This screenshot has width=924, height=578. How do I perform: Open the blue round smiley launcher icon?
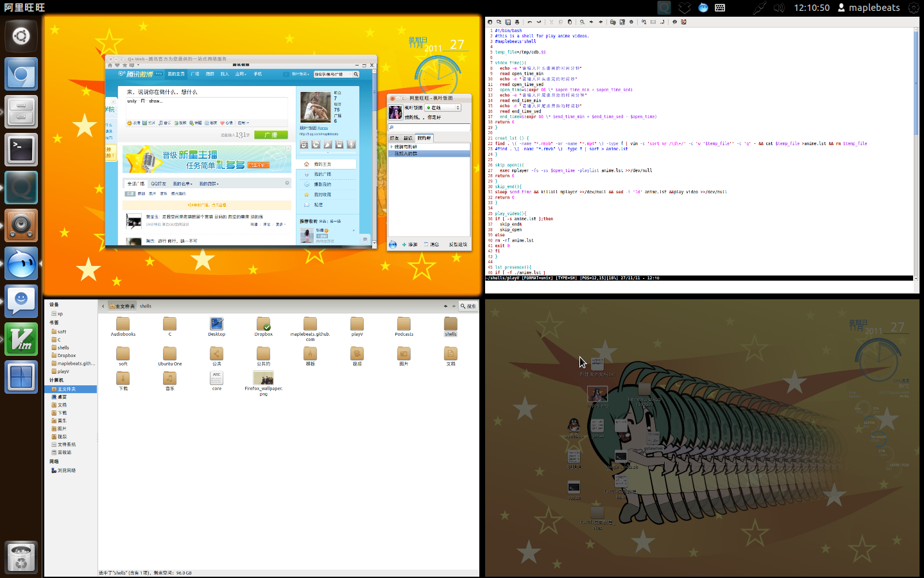pos(21,263)
